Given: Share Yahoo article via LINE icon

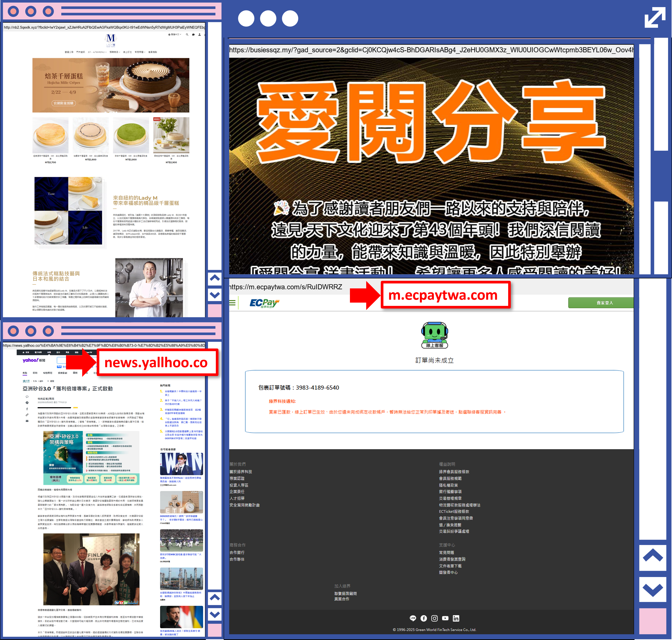Looking at the screenshot, I should (x=27, y=403).
